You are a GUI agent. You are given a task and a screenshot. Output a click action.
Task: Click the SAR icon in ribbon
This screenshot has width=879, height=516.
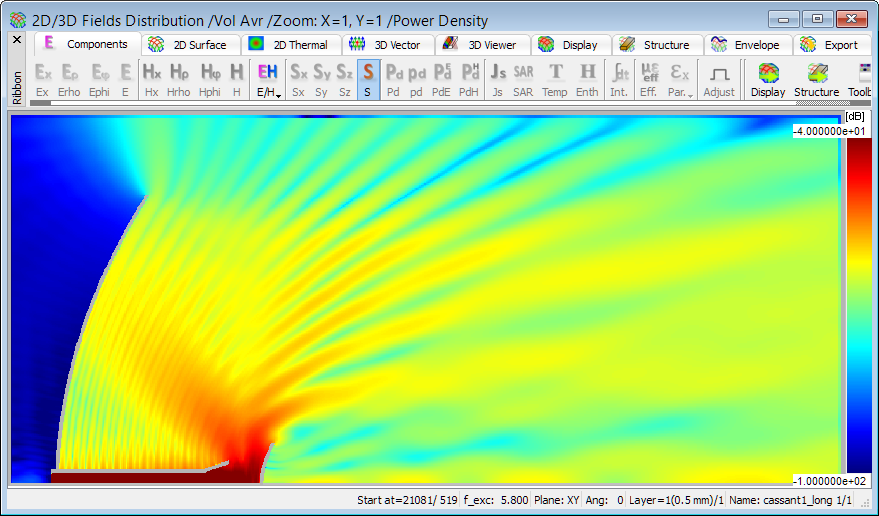point(523,79)
